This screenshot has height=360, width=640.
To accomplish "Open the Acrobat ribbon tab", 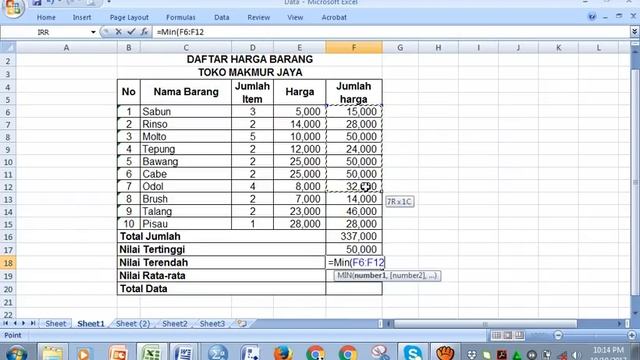I will pos(334,18).
